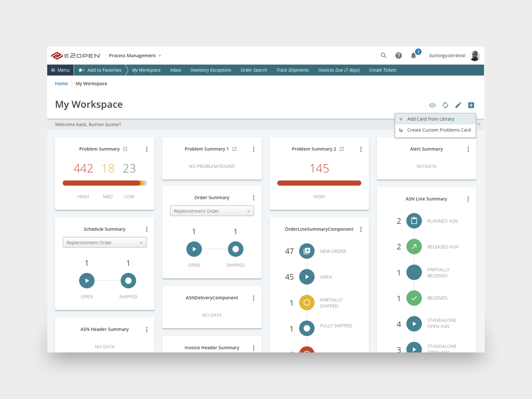The width and height of the screenshot is (532, 399).
Task: Toggle the workspace preview eye icon
Action: click(x=432, y=105)
